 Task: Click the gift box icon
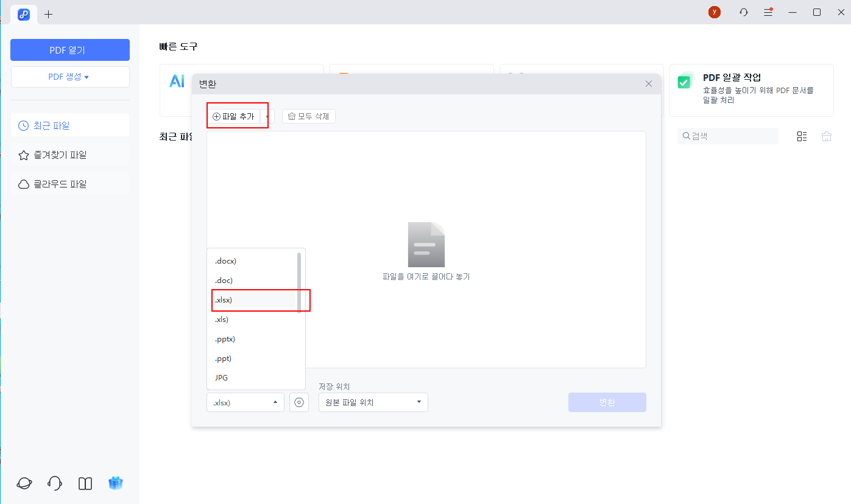pyautogui.click(x=116, y=483)
